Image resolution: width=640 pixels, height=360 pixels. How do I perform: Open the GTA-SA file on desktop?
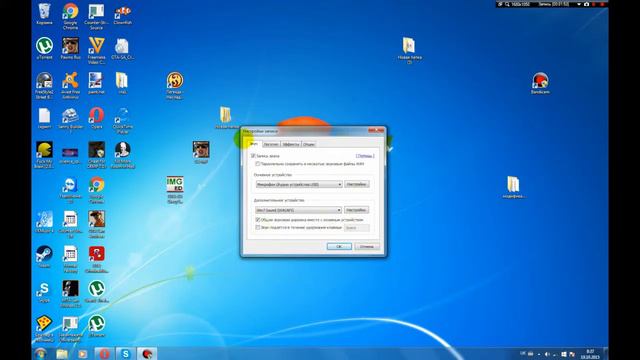(122, 49)
